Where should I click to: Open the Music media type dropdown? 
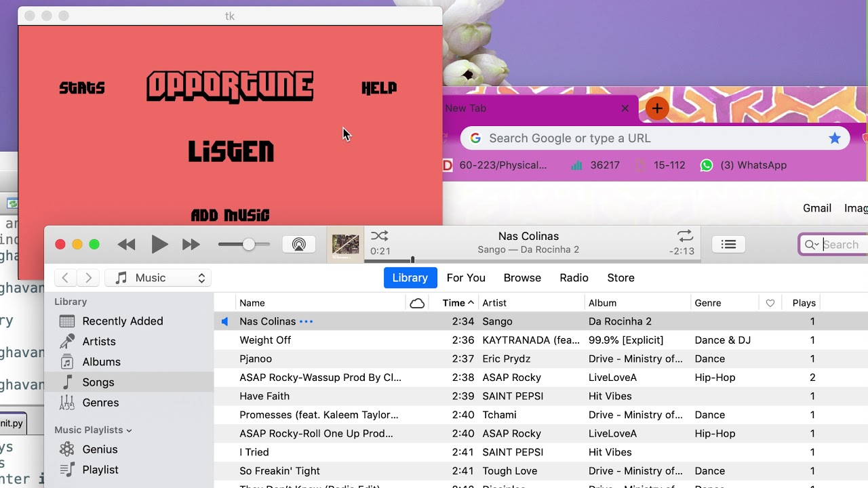tap(158, 278)
